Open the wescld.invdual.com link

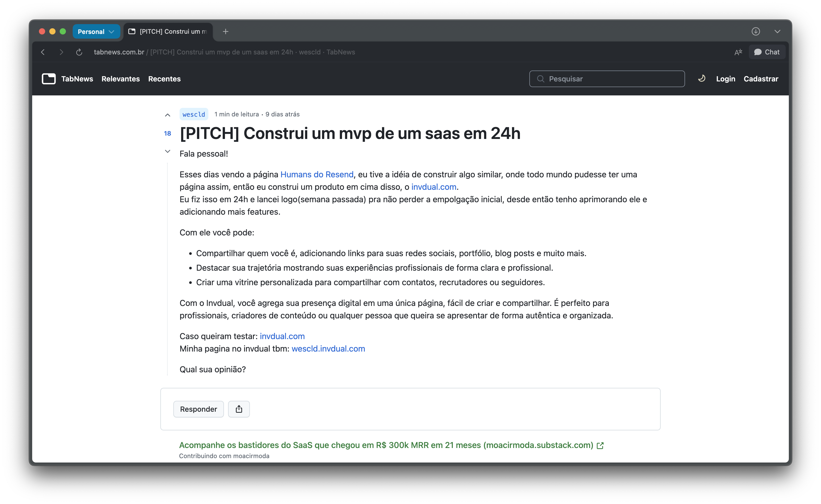point(328,349)
